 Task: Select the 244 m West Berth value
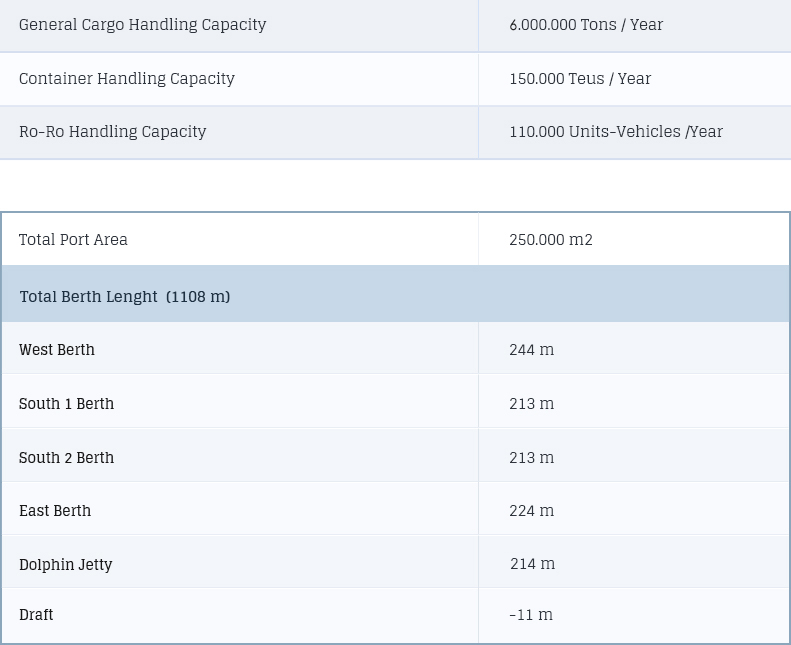pyautogui.click(x=532, y=349)
